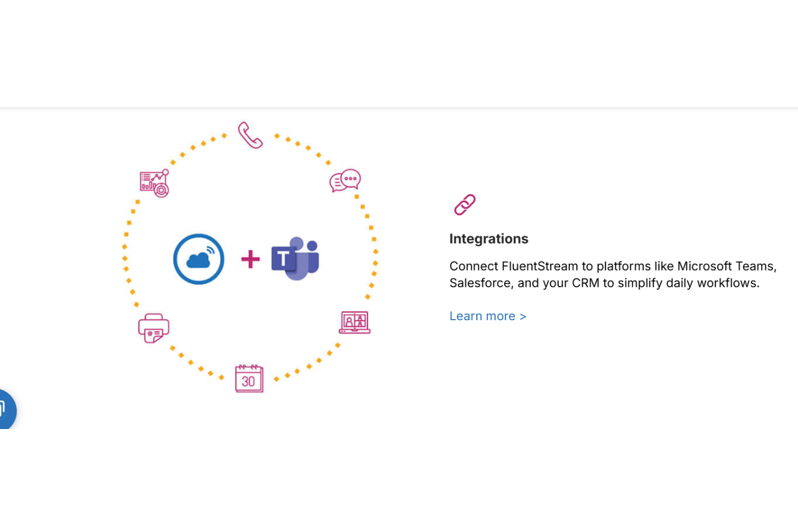The height and width of the screenshot is (532, 798).
Task: Click the Learn more link
Action: pyautogui.click(x=481, y=316)
